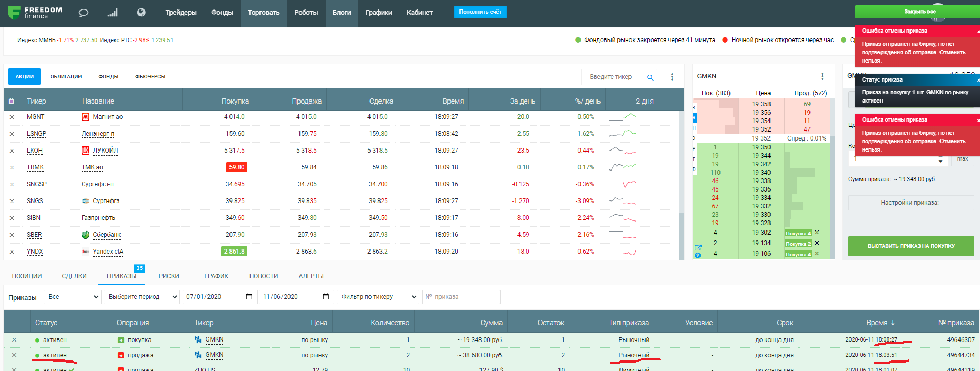980x371 pixels.
Task: Open the Индекс ММВБ link
Action: pyautogui.click(x=36, y=41)
